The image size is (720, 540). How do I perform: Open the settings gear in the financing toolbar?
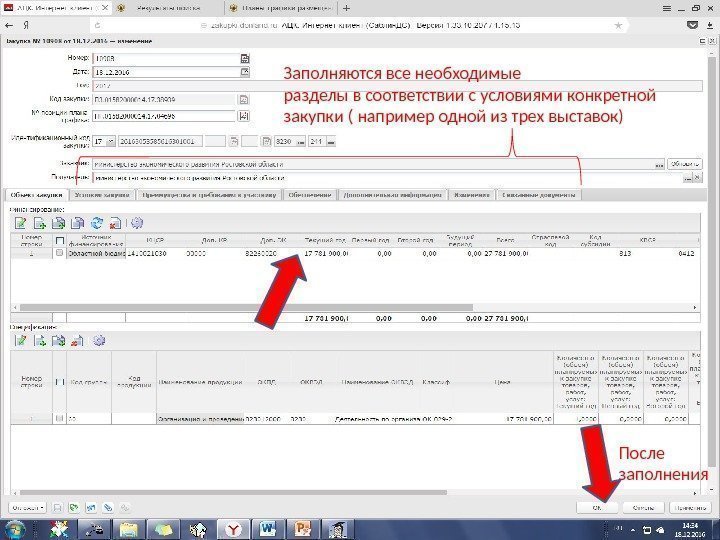[x=137, y=223]
